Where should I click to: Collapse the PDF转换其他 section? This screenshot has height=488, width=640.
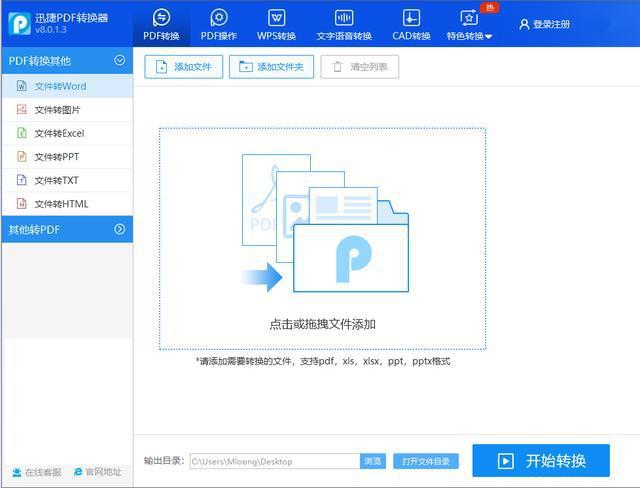click(x=120, y=60)
